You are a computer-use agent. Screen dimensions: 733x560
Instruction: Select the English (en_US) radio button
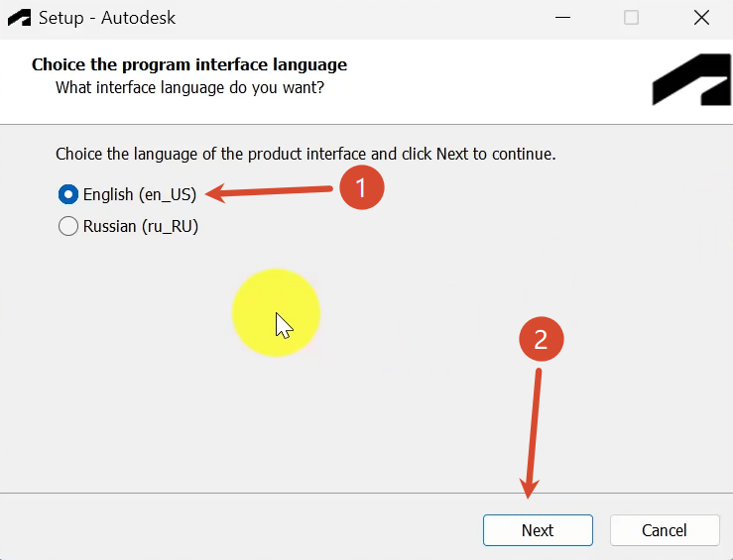point(68,194)
